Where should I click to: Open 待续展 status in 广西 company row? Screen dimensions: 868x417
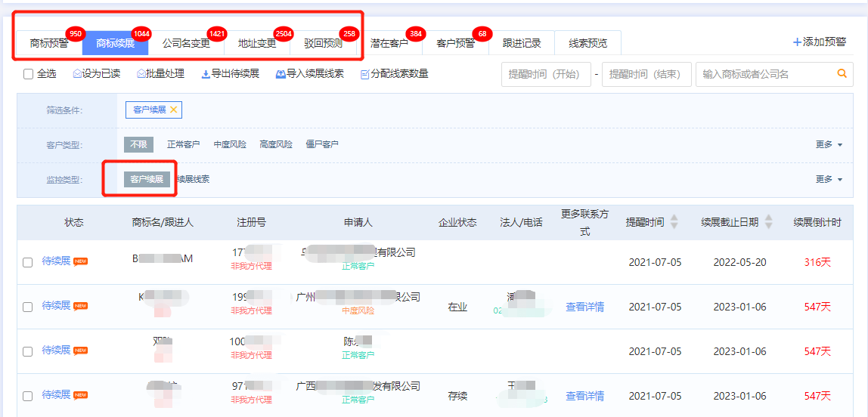coord(57,395)
